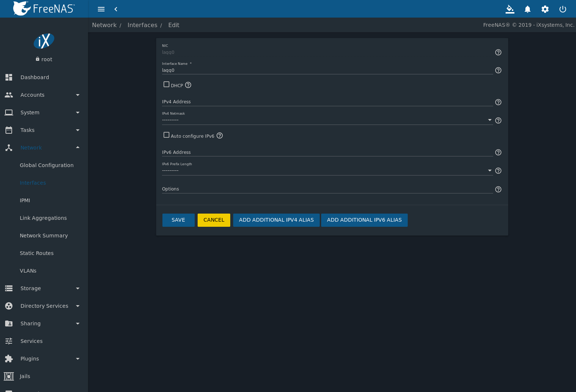Click the FreeNAS logo
Image resolution: width=576 pixels, height=392 pixels.
(44, 8)
